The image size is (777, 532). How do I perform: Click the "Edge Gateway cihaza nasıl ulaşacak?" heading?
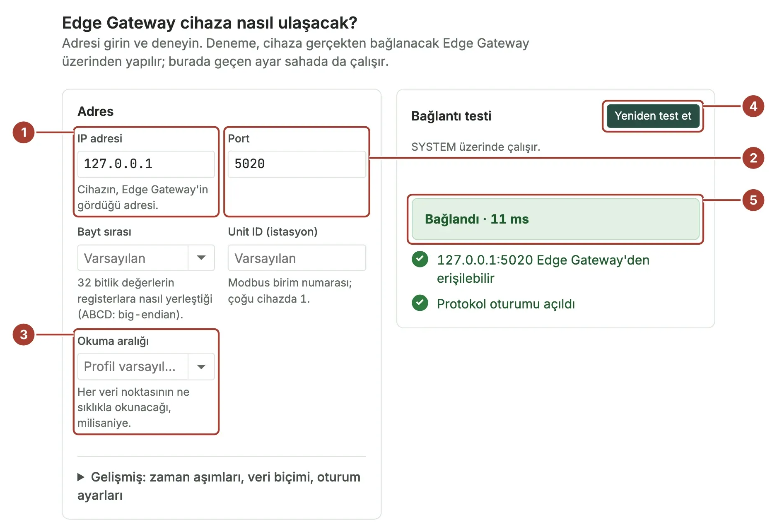tap(210, 23)
